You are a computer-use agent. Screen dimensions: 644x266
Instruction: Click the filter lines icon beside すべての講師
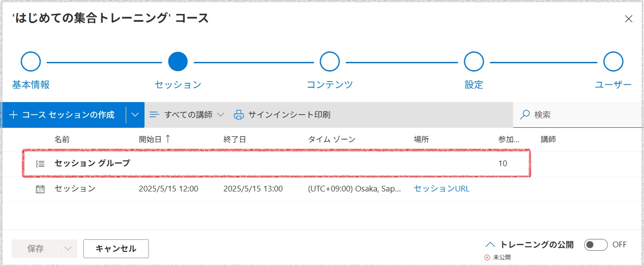pyautogui.click(x=154, y=115)
